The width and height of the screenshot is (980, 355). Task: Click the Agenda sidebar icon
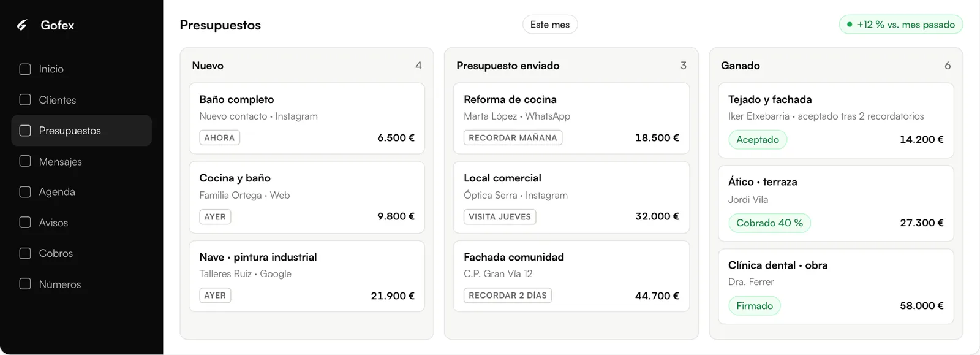pyautogui.click(x=25, y=192)
